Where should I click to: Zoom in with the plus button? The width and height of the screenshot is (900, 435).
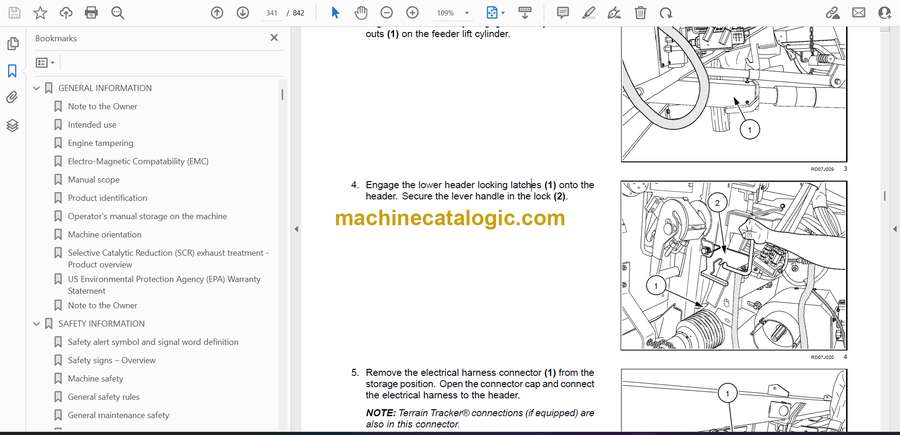pyautogui.click(x=412, y=13)
